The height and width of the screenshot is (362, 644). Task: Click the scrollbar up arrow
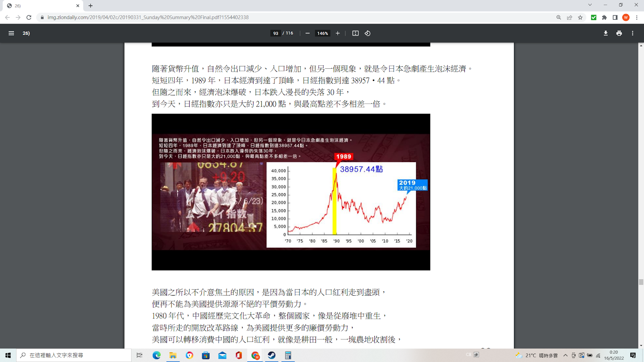(641, 45)
